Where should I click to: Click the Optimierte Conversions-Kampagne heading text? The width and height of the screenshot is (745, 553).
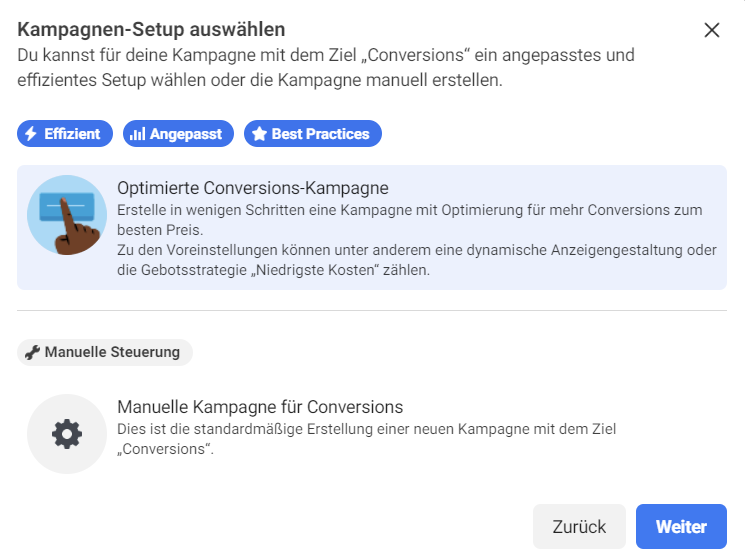click(253, 188)
